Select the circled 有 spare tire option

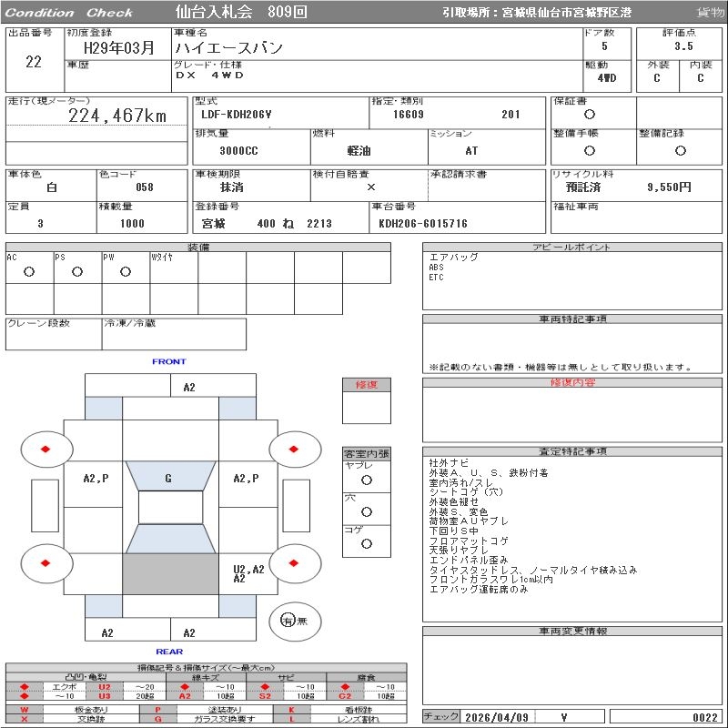(x=288, y=620)
